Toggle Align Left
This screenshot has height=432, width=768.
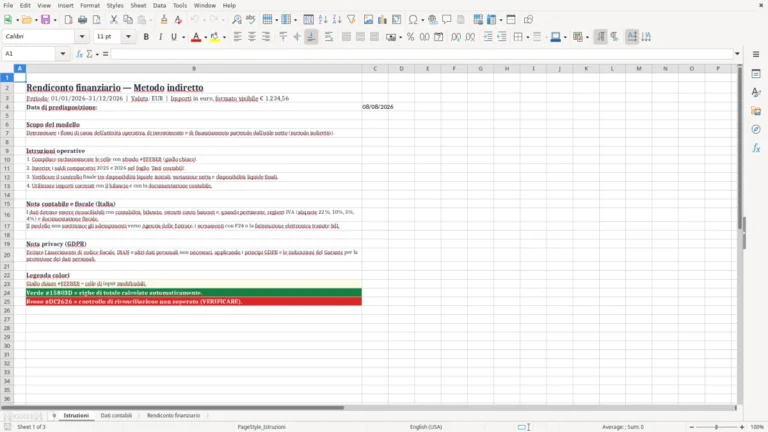click(x=238, y=37)
